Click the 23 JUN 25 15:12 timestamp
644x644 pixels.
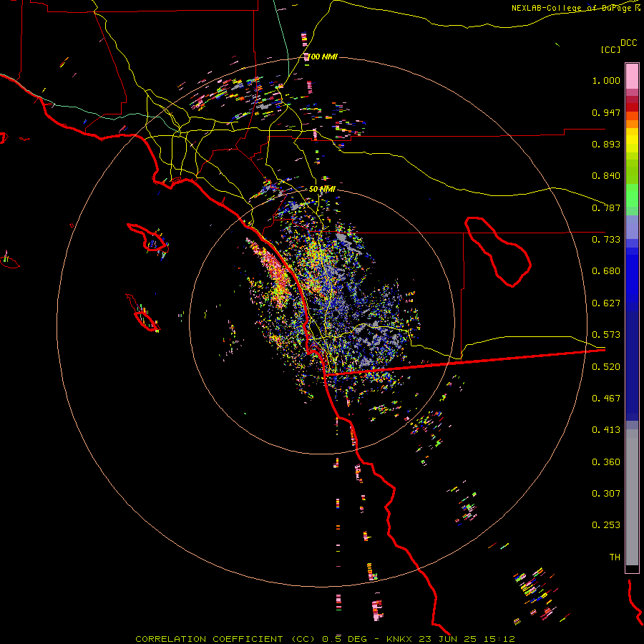click(467, 639)
